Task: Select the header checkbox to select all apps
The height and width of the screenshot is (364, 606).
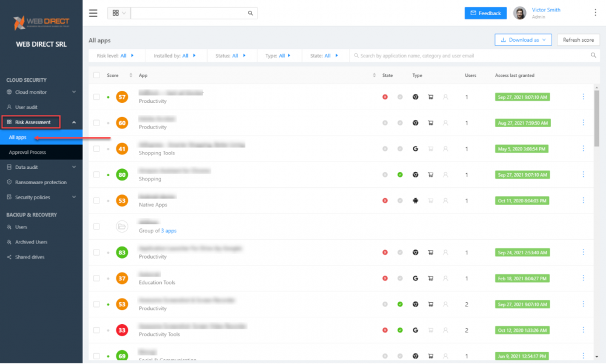Action: pos(95,75)
